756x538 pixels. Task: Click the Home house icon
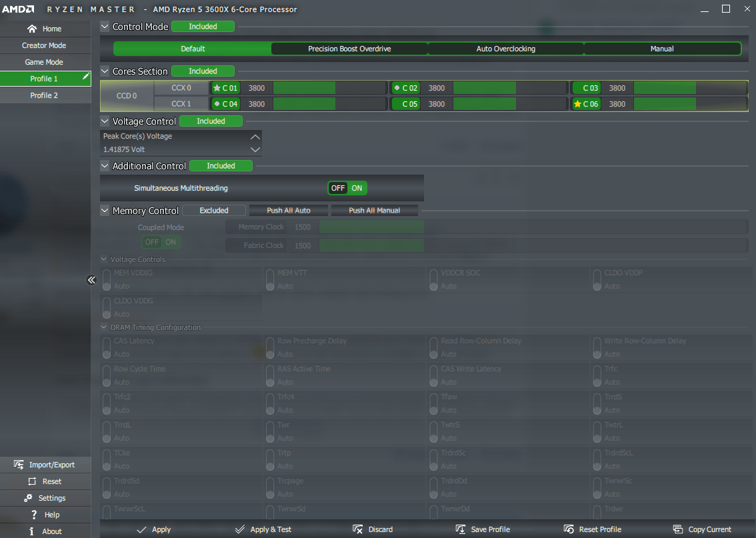32,29
